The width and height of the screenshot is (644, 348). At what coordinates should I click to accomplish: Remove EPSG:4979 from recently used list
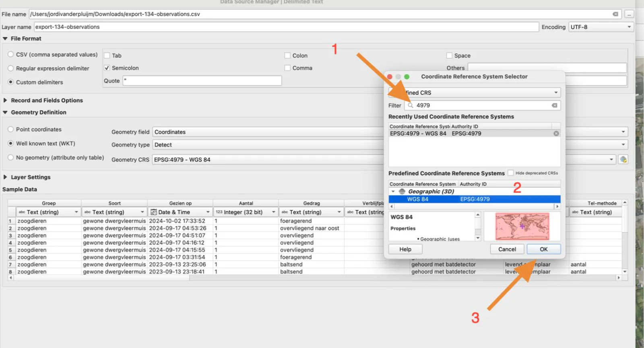click(x=556, y=133)
